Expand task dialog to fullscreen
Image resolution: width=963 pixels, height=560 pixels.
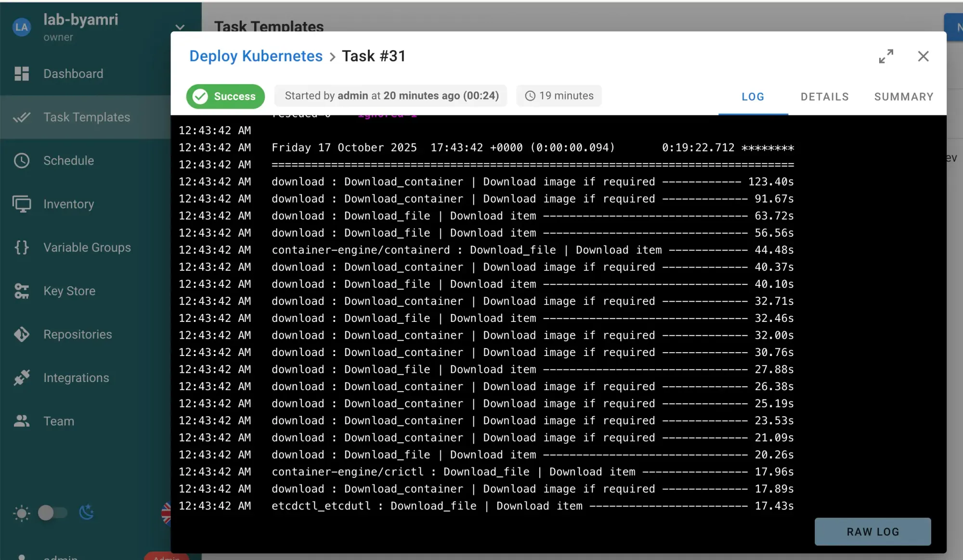tap(886, 56)
